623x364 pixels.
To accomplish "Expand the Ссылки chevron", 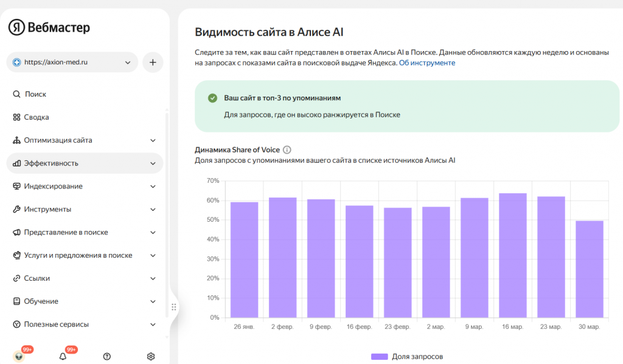I will point(153,279).
